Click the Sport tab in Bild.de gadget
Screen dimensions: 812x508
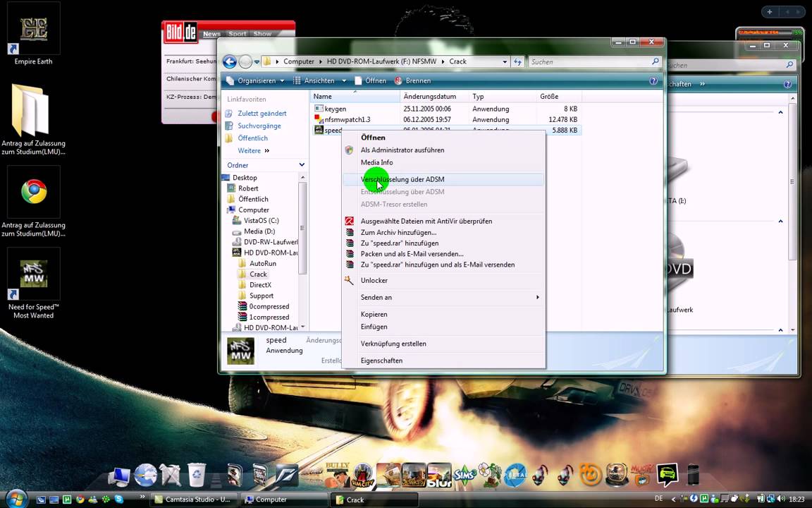tap(237, 34)
